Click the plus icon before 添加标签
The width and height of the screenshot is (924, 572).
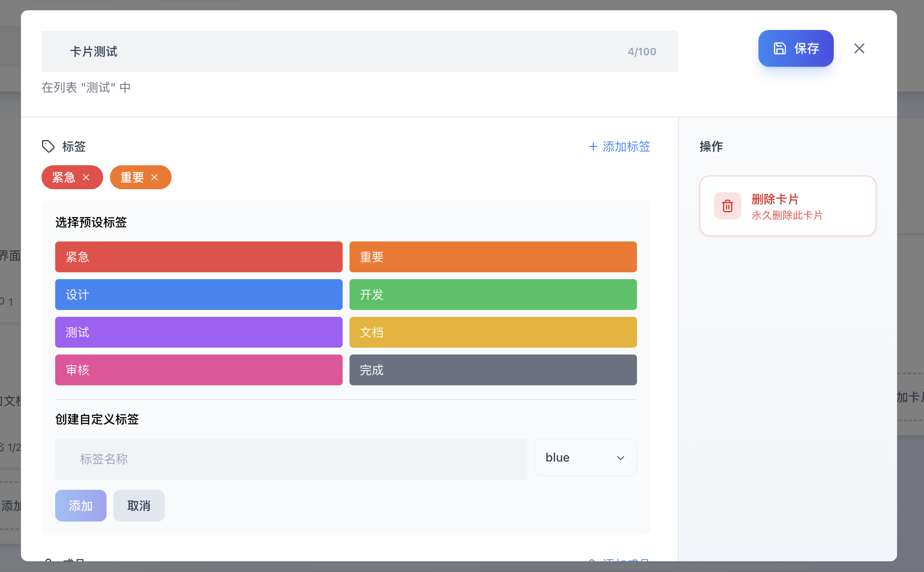coord(593,147)
